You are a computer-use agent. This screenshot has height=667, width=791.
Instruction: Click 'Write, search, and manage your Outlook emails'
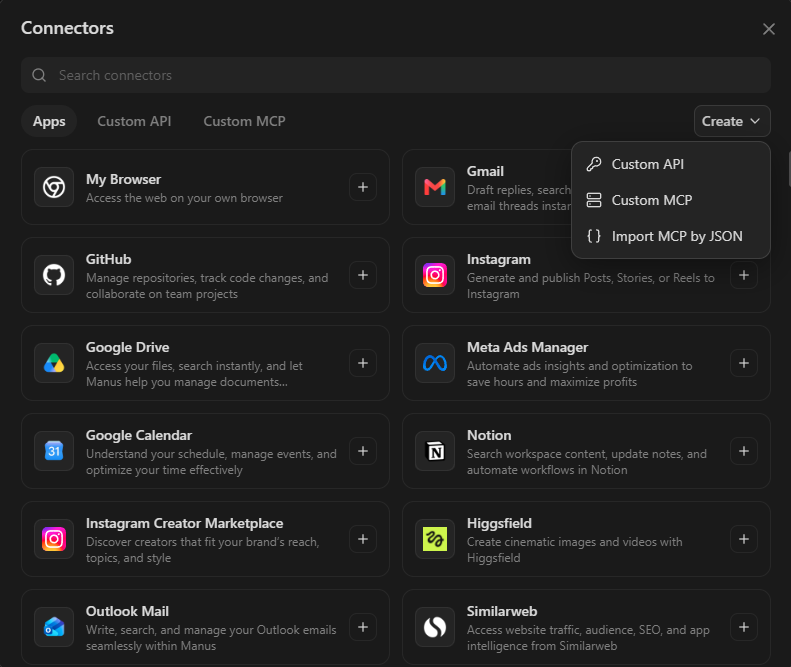pyautogui.click(x=211, y=638)
